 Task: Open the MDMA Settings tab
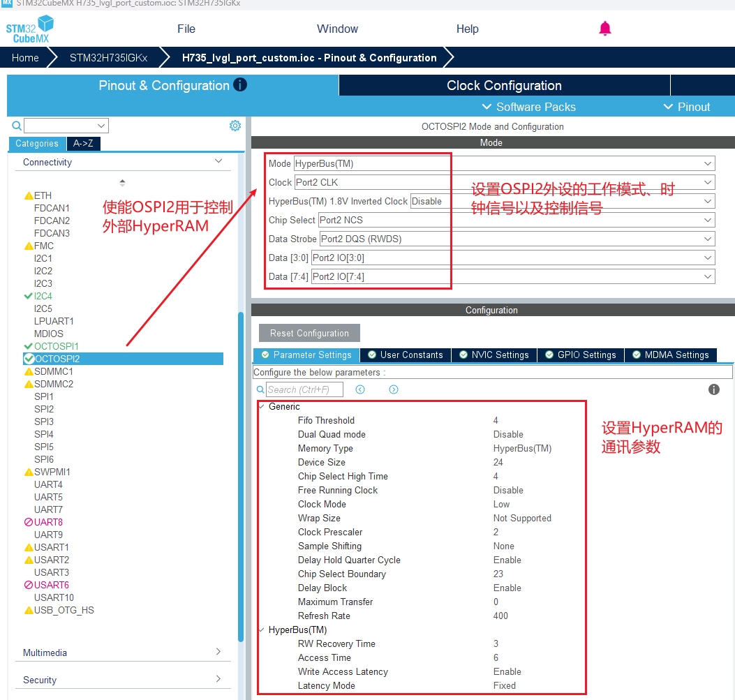coord(671,355)
